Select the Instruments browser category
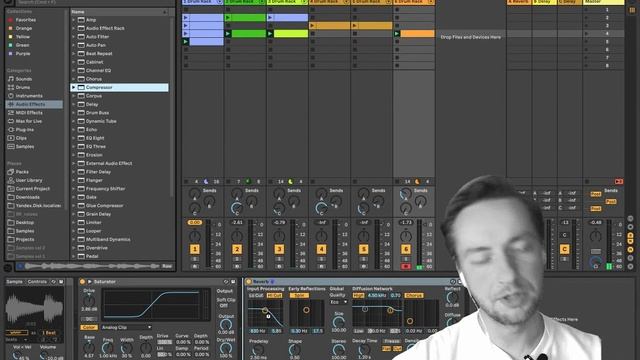This screenshot has height=360, width=640. tap(29, 96)
